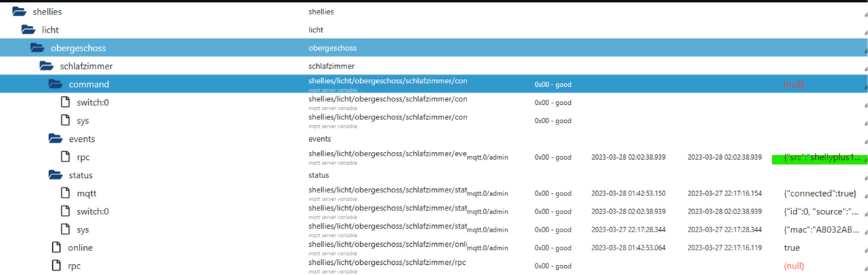The image size is (868, 275).
Task: Select the licht tree row label
Action: (51, 30)
